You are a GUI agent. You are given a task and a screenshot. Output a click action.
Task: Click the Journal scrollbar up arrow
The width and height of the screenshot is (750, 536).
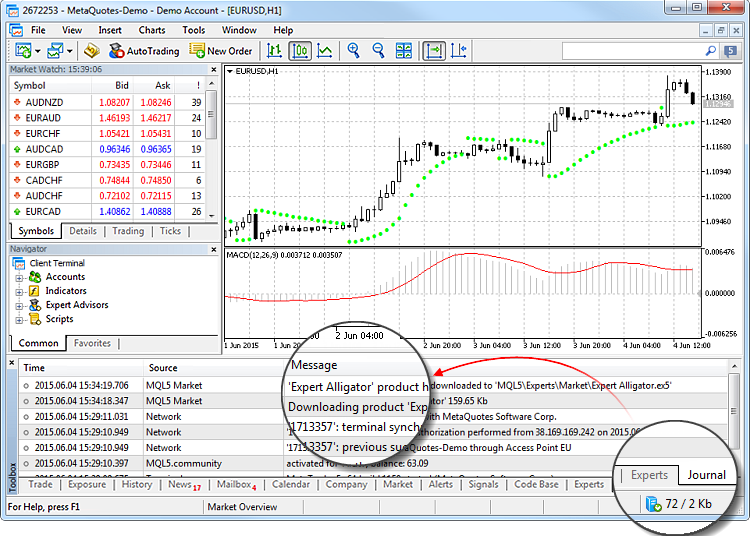[x=734, y=366]
